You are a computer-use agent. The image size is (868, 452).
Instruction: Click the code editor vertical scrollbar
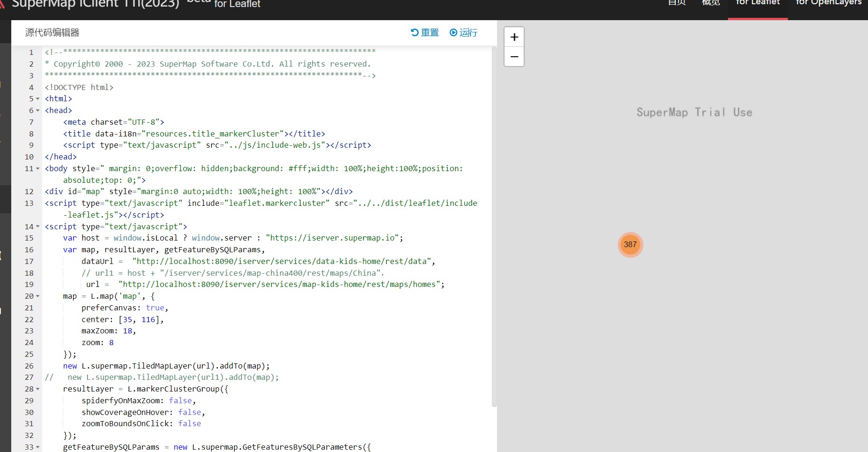tap(494, 226)
